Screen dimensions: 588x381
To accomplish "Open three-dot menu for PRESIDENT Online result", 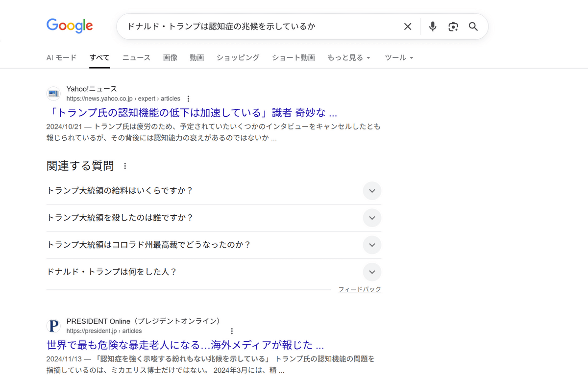I will pyautogui.click(x=232, y=331).
